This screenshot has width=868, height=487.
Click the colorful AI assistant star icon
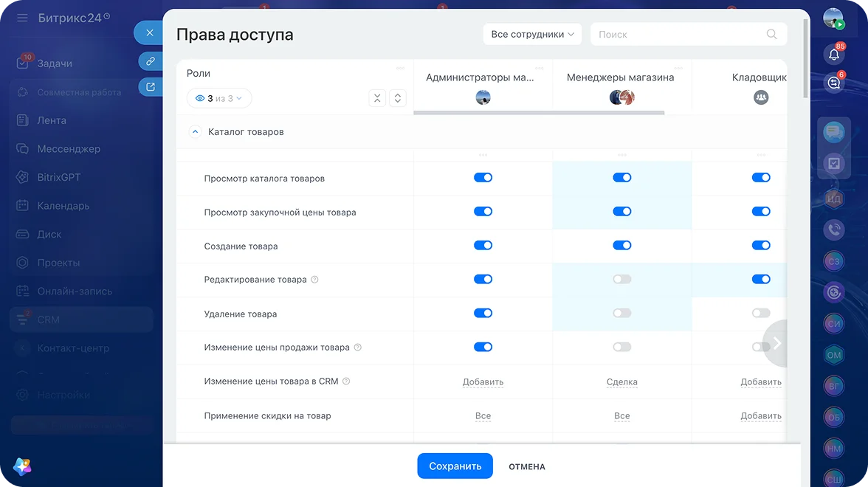(23, 466)
